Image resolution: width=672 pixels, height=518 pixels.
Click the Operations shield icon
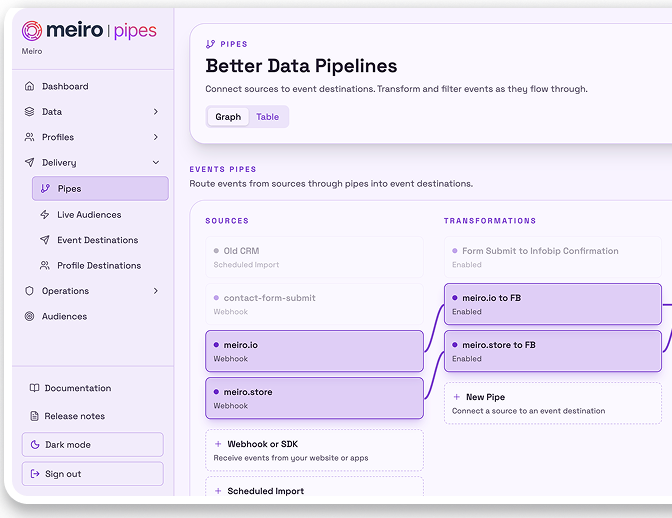point(29,291)
